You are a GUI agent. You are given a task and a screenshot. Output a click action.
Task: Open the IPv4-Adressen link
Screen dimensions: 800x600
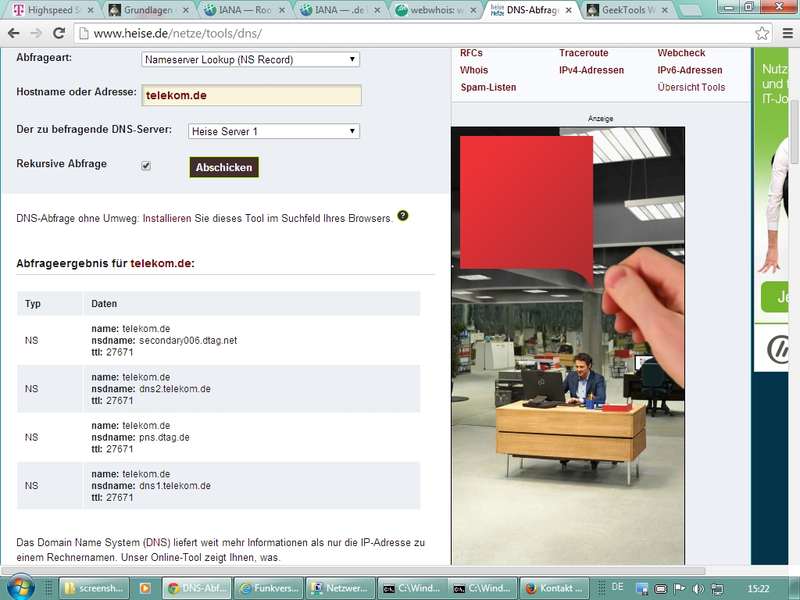pos(591,70)
